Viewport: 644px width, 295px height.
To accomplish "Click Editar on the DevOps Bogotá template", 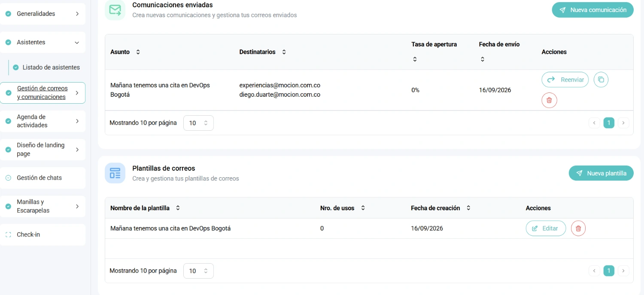I will point(546,228).
